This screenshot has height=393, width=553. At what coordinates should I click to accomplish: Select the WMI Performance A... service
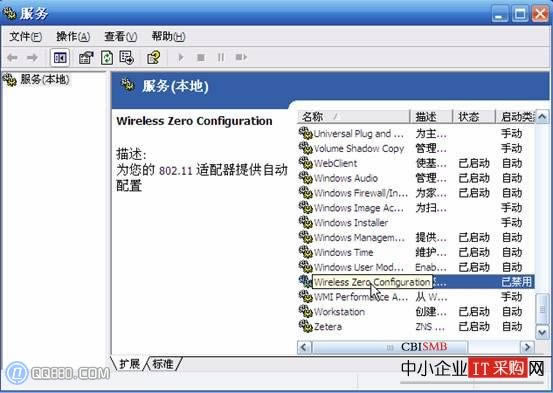416,297
